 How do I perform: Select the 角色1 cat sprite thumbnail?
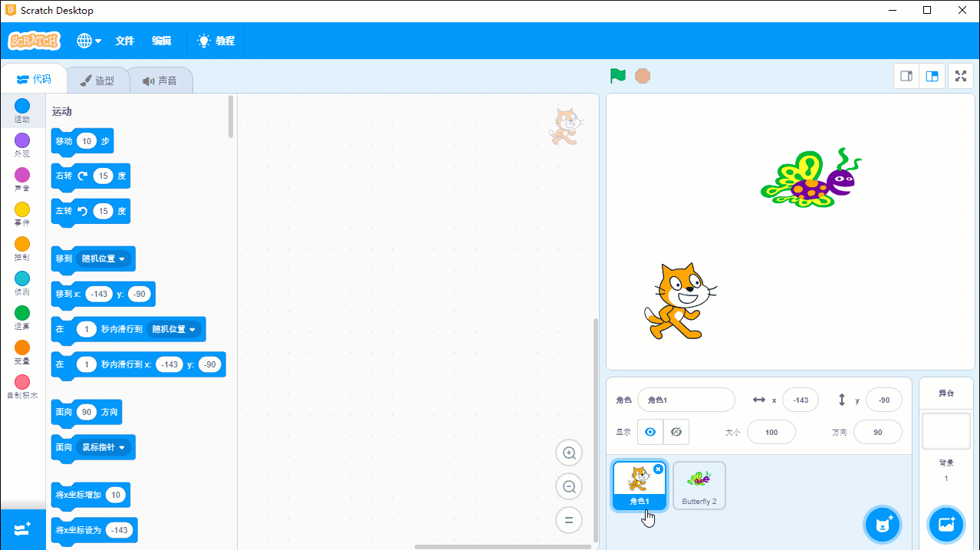tap(640, 486)
